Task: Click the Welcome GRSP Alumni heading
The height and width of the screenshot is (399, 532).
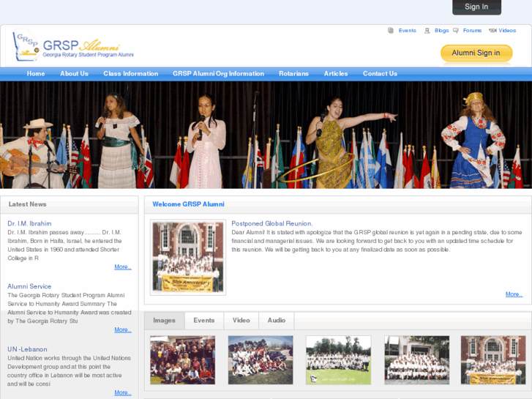Action: click(188, 204)
